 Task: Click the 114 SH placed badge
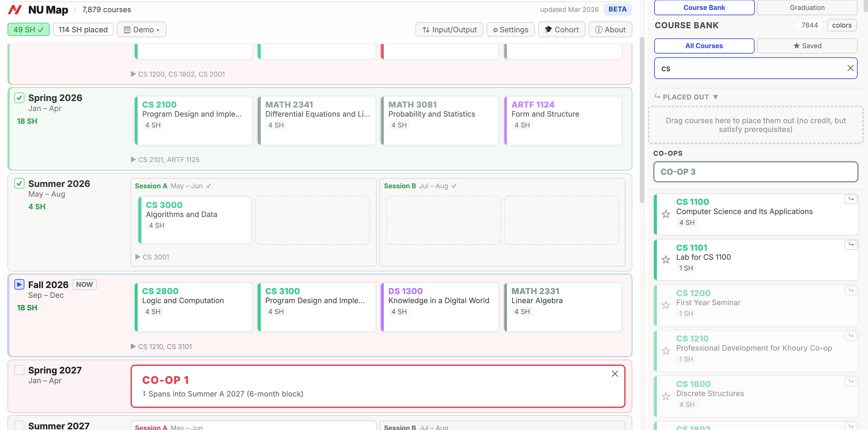(83, 30)
